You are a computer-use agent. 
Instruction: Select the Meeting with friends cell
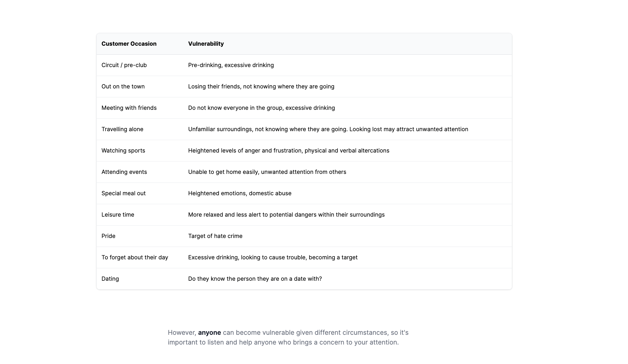129,108
